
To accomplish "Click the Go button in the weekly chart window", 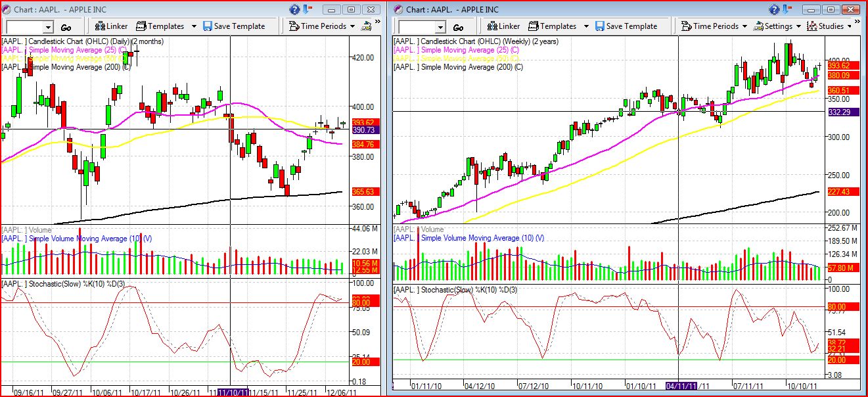I will coord(458,28).
